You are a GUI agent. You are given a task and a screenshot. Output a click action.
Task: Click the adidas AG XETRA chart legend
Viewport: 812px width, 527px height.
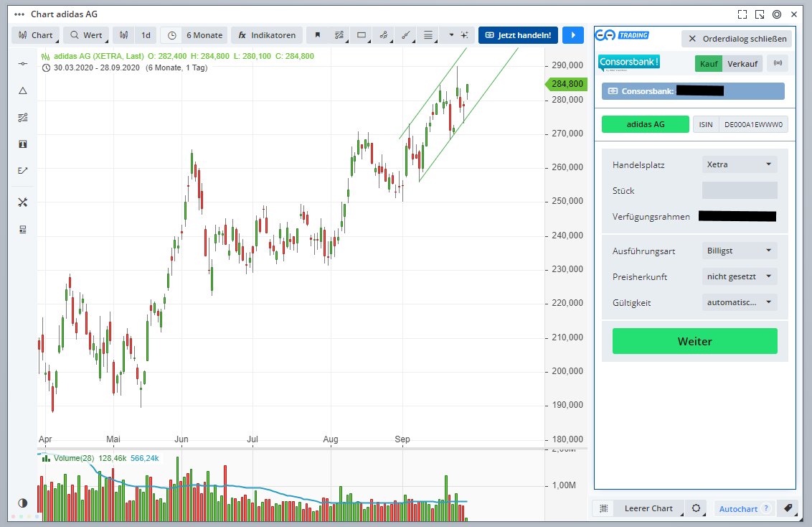point(99,56)
